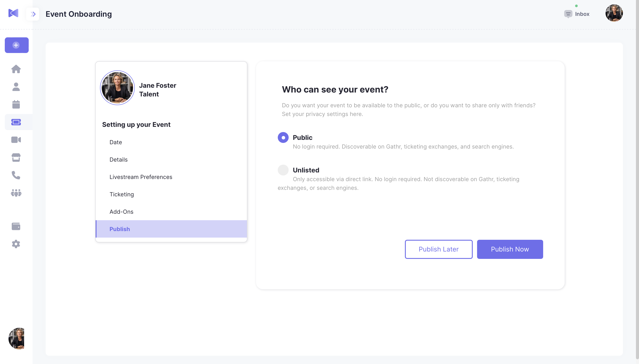Expand the sidebar with double-chevron button
The width and height of the screenshot is (639, 364).
[33, 14]
